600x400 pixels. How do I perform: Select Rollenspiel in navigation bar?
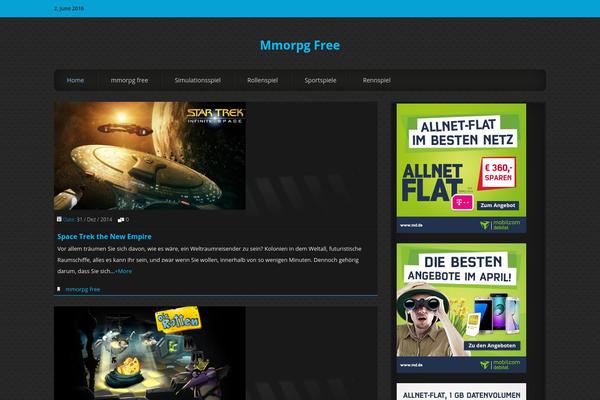click(x=262, y=80)
